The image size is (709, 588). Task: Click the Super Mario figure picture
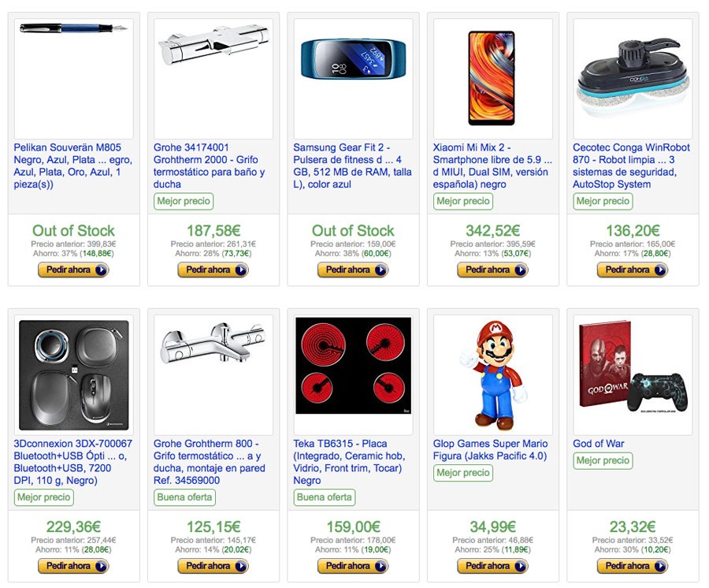[x=492, y=374]
